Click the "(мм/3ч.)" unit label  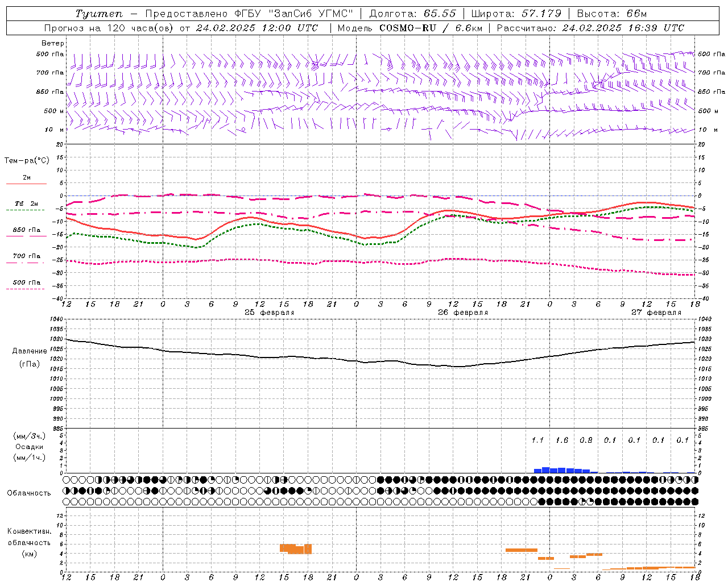click(x=29, y=436)
